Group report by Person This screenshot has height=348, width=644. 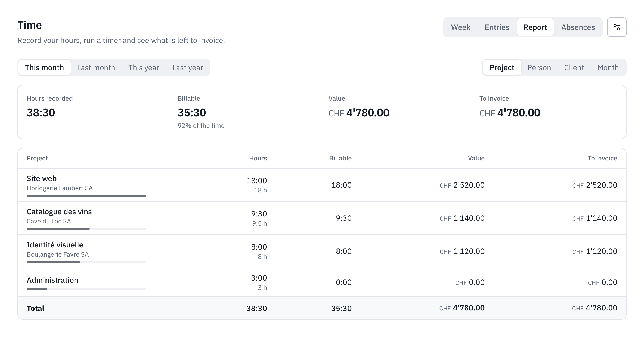pyautogui.click(x=539, y=67)
